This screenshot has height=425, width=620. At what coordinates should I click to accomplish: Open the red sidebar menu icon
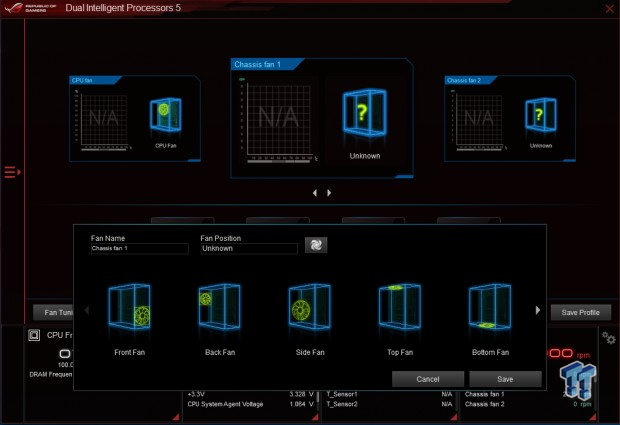click(x=12, y=172)
